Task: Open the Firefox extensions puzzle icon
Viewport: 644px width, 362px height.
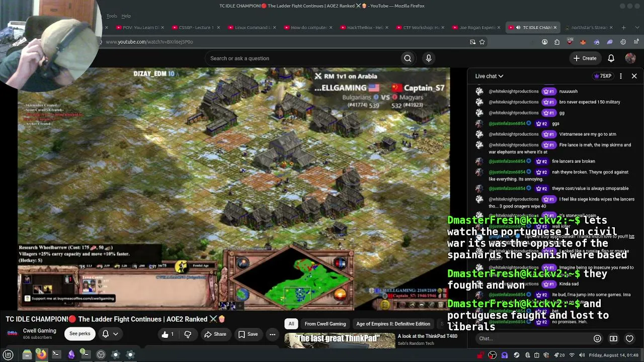Action: (557, 42)
